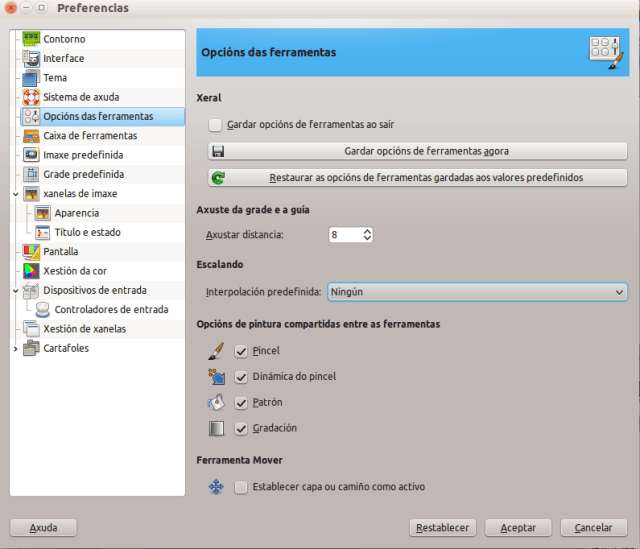640x549 pixels.
Task: Enable Establecer capa ou camiño como activo
Action: (241, 487)
